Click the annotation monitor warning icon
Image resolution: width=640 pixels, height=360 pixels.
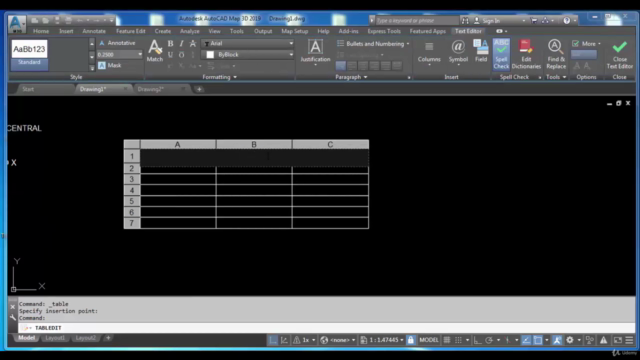click(603, 340)
